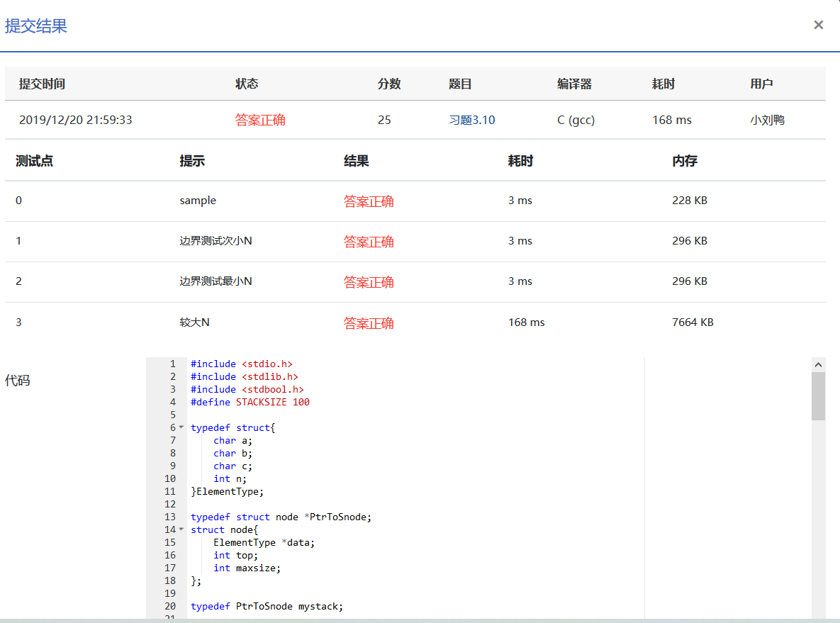The width and height of the screenshot is (840, 623).
Task: Click the 边界测试次小N hint text
Action: [215, 241]
